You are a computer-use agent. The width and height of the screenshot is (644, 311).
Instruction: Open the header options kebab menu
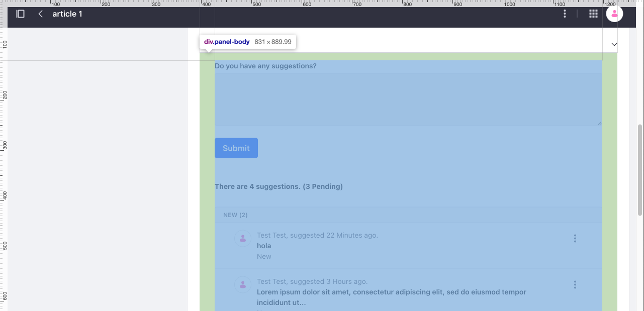[565, 14]
